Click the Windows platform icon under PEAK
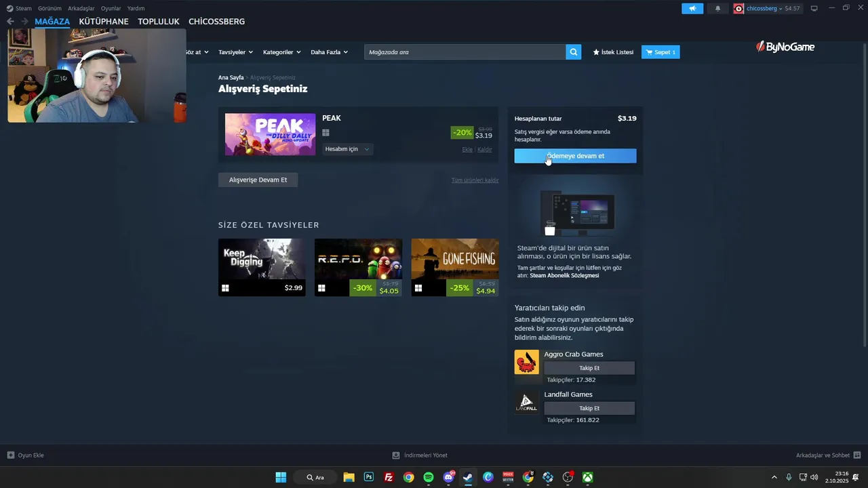868x488 pixels. tap(325, 133)
